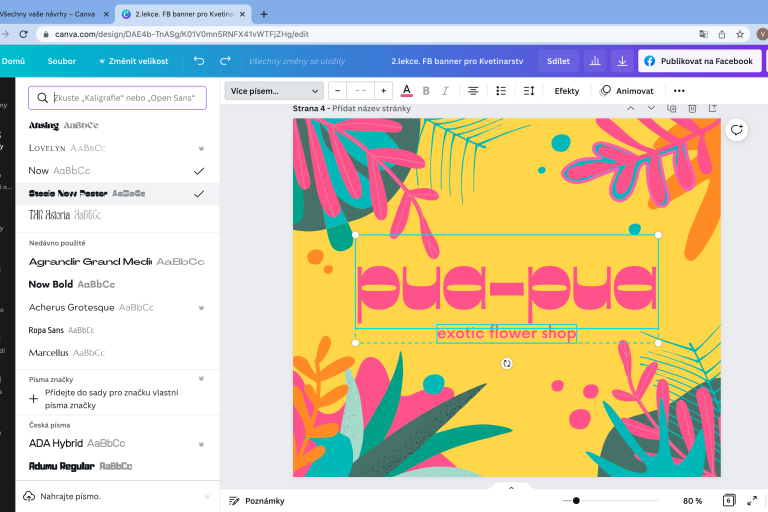Image resolution: width=768 pixels, height=512 pixels.
Task: Open the three-dot more options menu
Action: click(679, 91)
